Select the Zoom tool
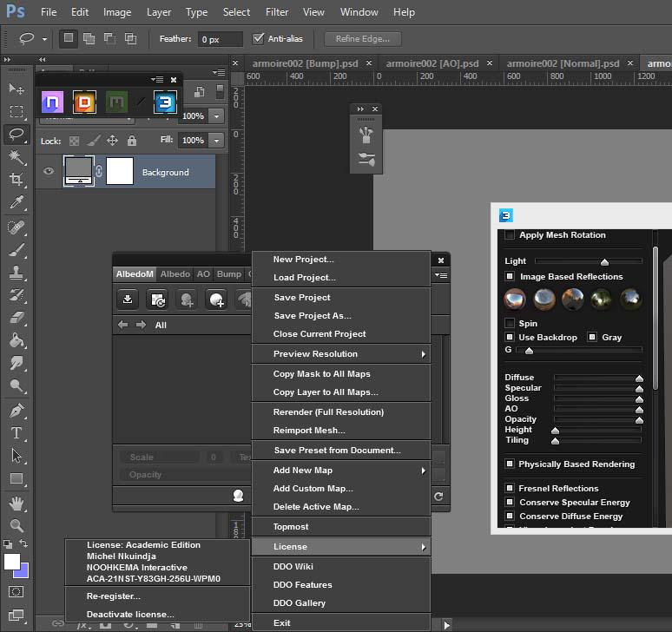 pyautogui.click(x=16, y=526)
